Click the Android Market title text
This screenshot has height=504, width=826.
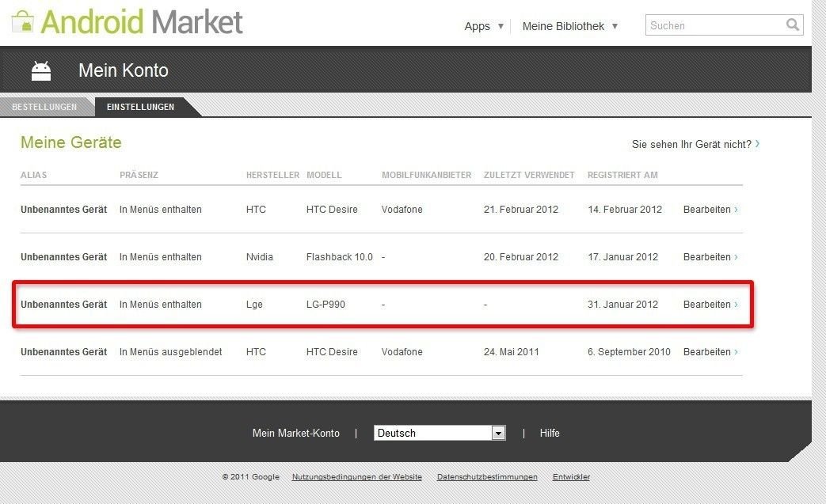pyautogui.click(x=142, y=22)
